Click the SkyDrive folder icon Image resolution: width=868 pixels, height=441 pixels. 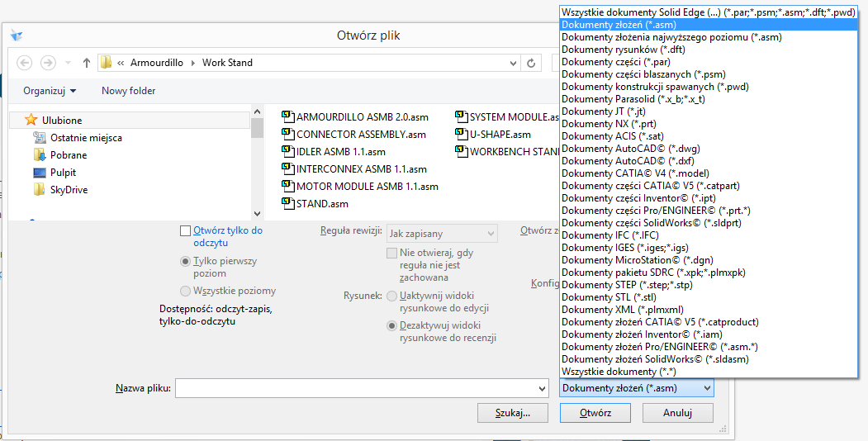pyautogui.click(x=40, y=189)
